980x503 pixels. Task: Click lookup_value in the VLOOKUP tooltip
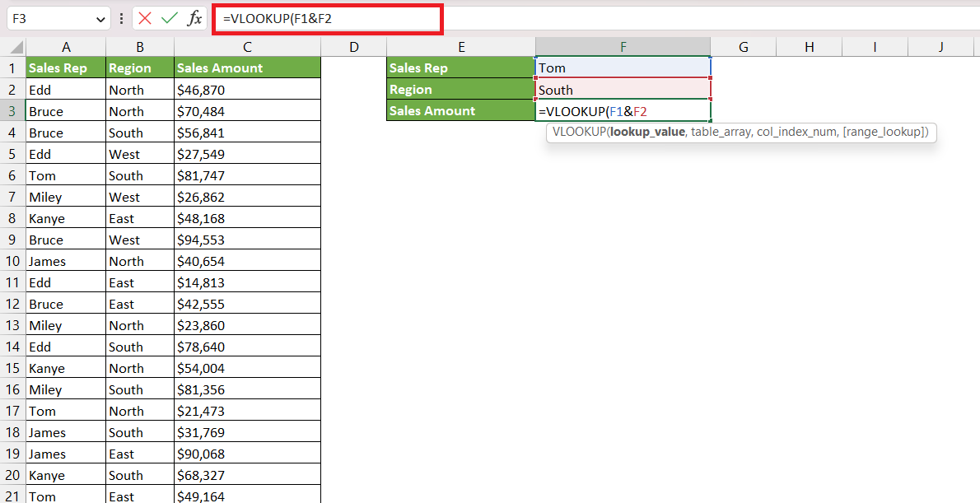646,133
